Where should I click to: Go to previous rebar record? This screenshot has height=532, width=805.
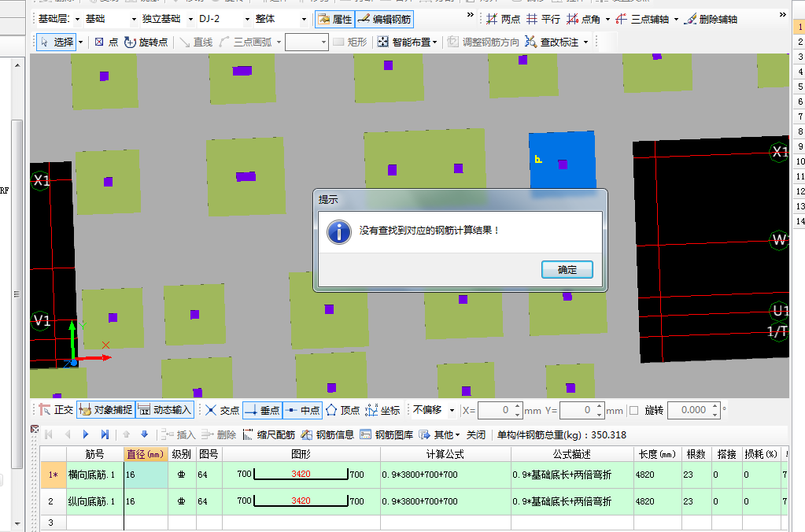tap(67, 435)
